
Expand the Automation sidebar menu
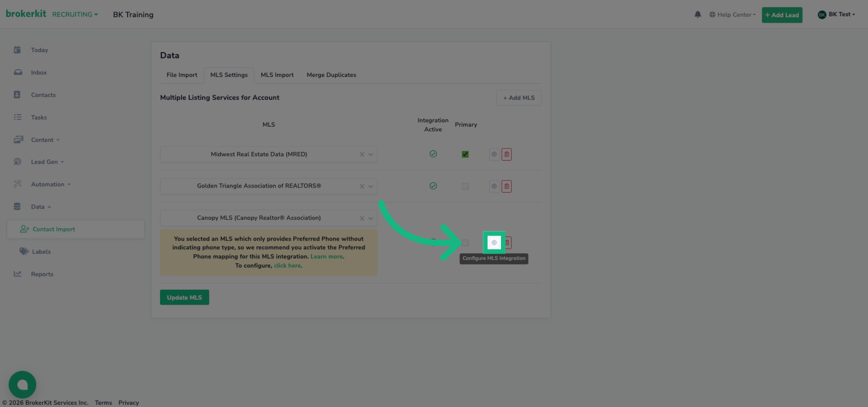pos(51,184)
